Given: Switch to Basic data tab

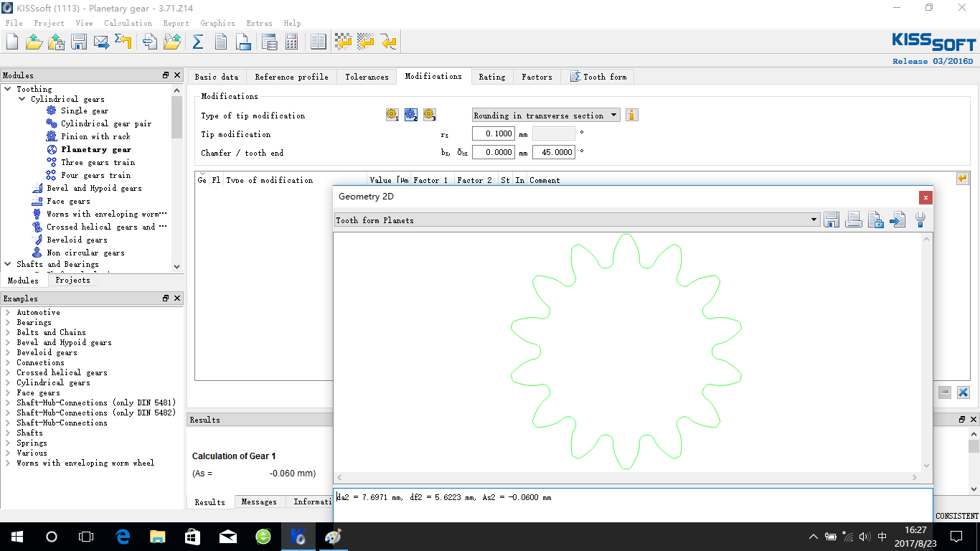Looking at the screenshot, I should coord(217,77).
